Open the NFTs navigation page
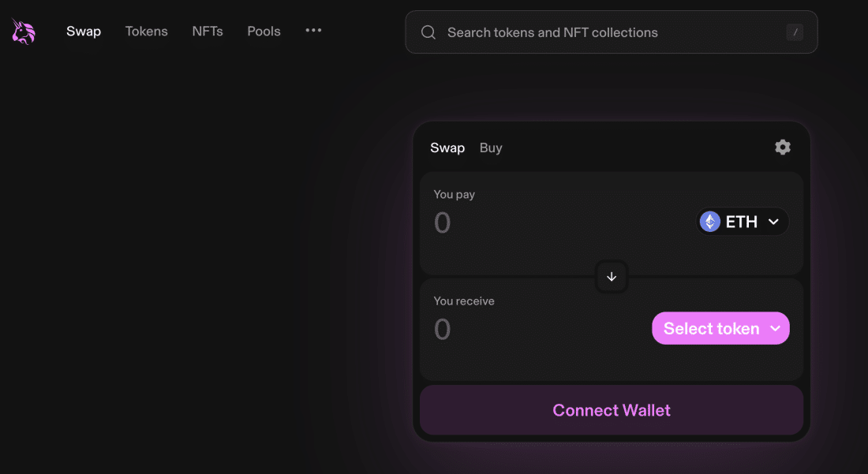868x474 pixels. tap(207, 32)
